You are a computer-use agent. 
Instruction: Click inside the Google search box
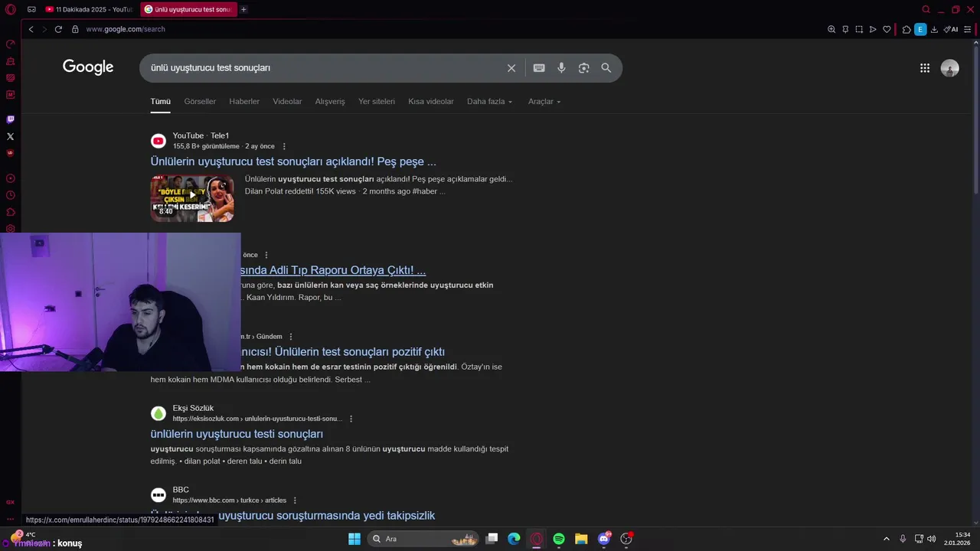pos(322,68)
